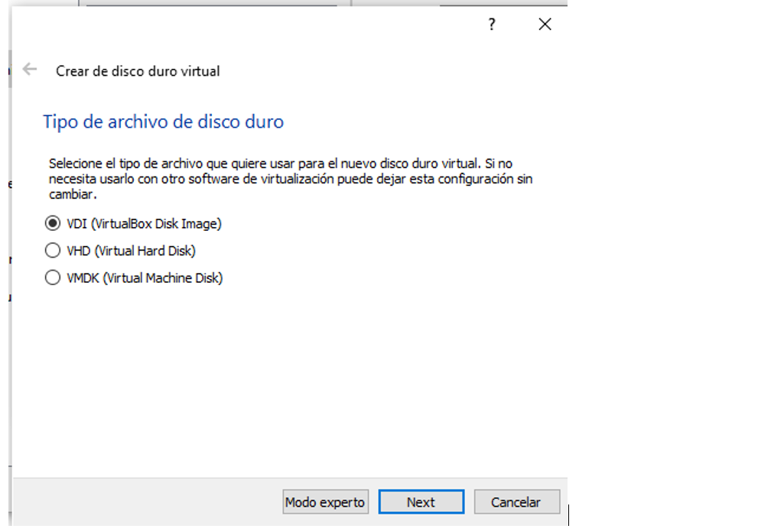Viewport: 771px width, 532px height.
Task: Click the back arrow in the wizard header
Action: click(30, 70)
